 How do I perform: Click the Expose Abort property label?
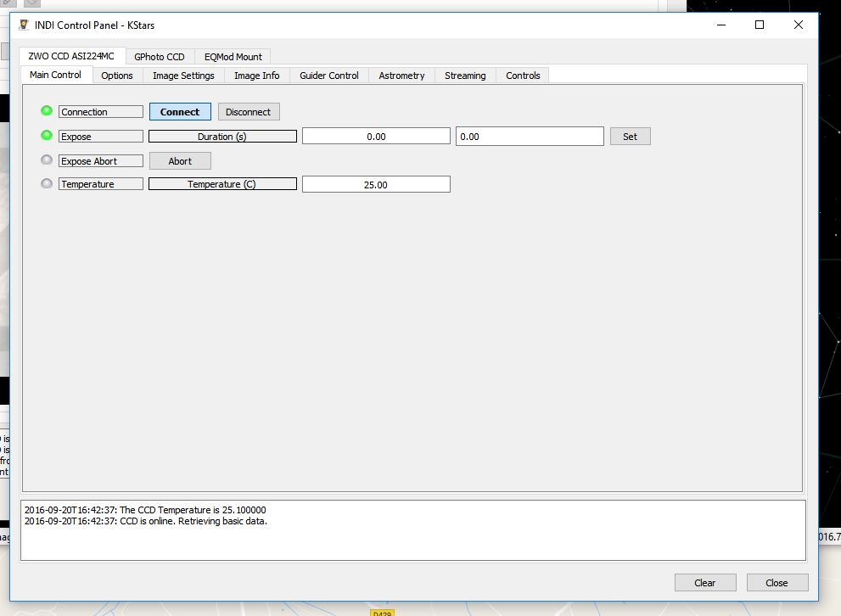(x=101, y=161)
